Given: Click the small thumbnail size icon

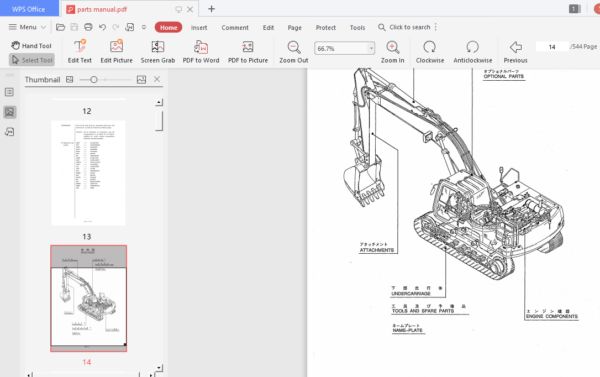Looking at the screenshot, I should [x=69, y=79].
